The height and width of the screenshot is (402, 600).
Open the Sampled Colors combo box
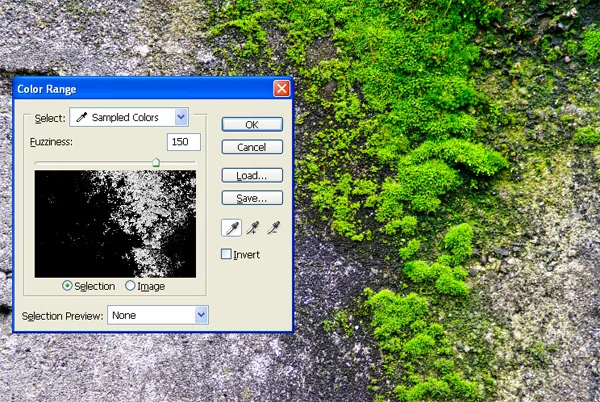pyautogui.click(x=129, y=117)
